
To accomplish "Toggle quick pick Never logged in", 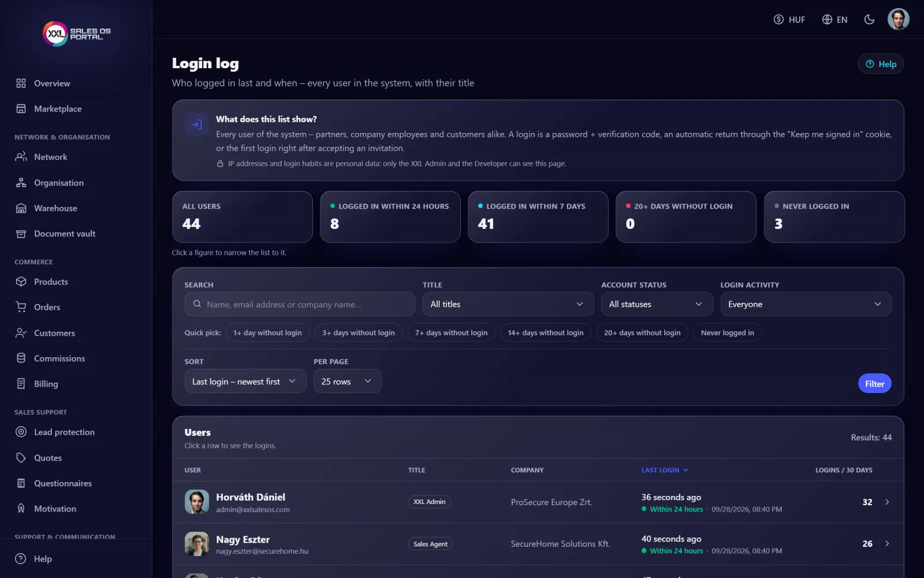I will click(728, 333).
